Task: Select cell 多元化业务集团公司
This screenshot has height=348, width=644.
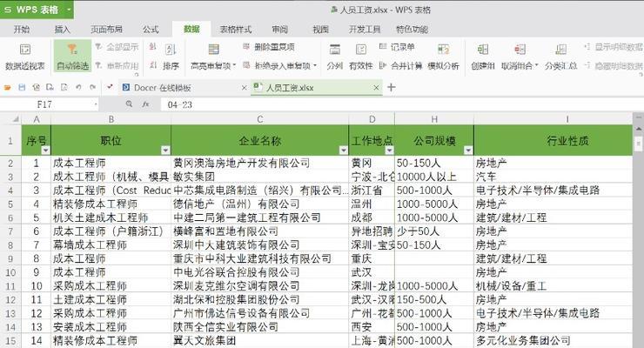Action: [x=553, y=341]
